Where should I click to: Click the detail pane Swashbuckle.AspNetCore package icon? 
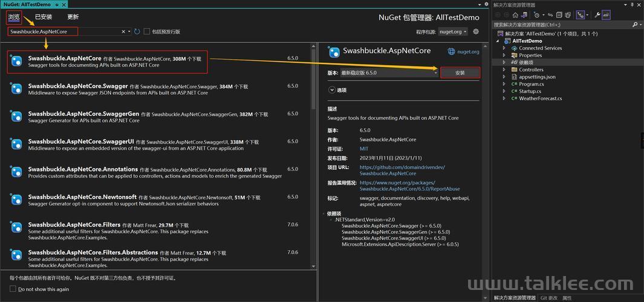[x=334, y=52]
